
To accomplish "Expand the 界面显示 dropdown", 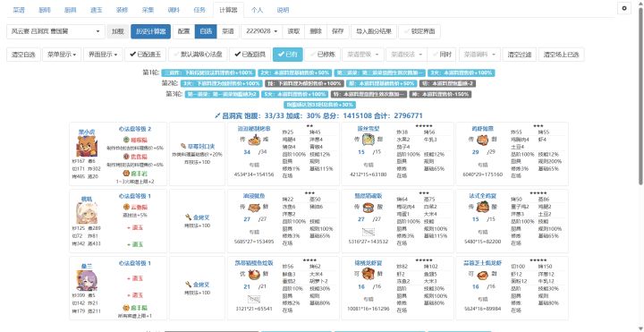I will click(103, 55).
